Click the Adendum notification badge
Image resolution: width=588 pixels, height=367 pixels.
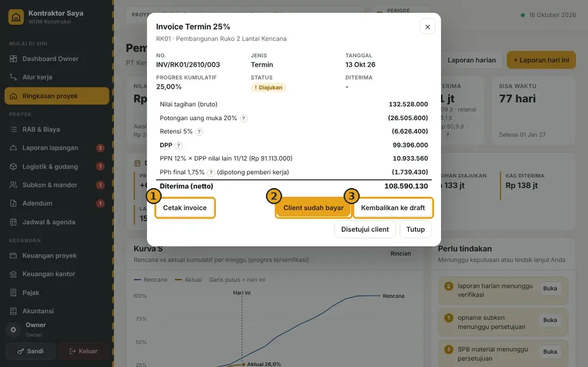coord(100,203)
